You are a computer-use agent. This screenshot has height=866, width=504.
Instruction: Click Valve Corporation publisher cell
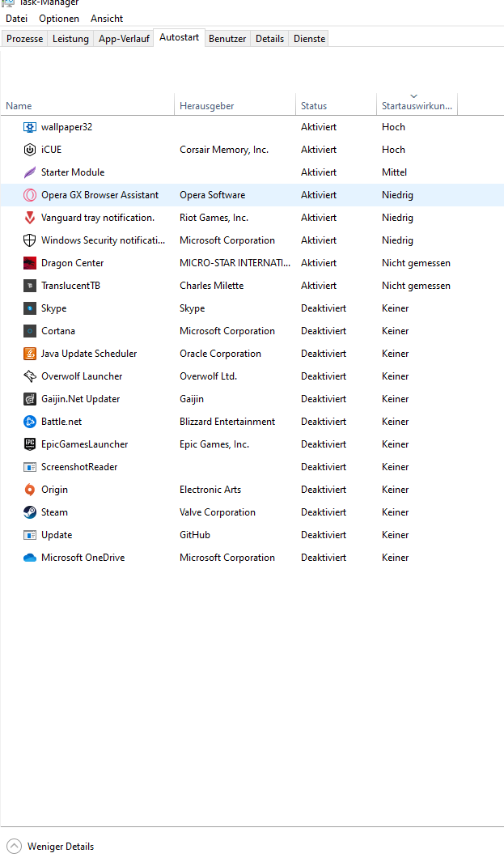point(218,512)
